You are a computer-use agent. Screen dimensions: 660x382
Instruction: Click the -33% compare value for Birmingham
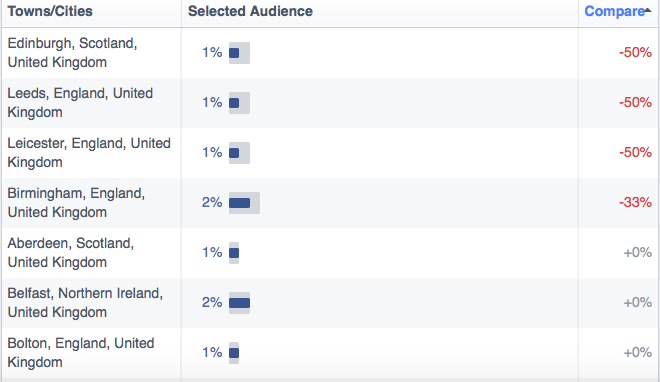point(635,203)
